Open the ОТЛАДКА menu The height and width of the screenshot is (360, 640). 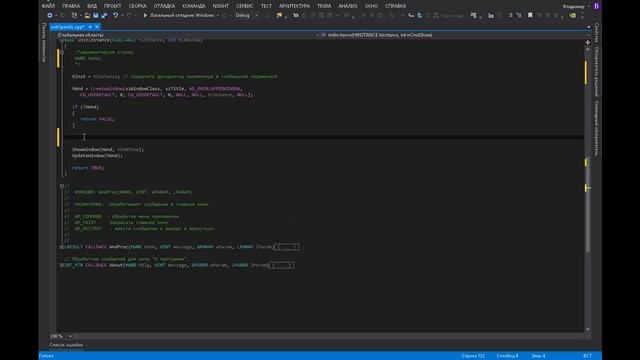point(164,6)
